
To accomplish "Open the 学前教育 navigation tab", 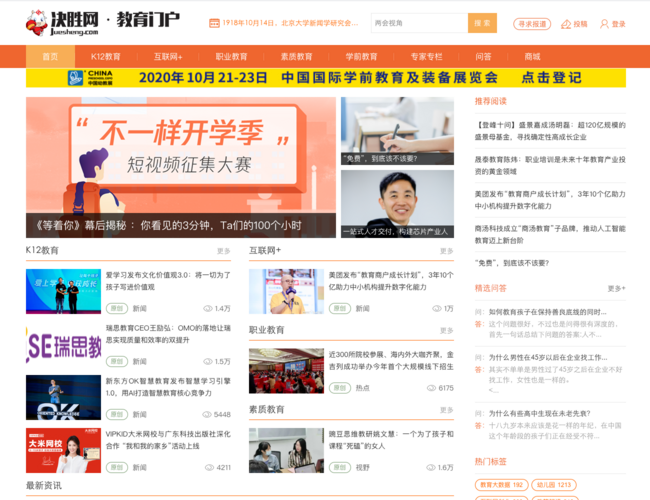I will 361,56.
